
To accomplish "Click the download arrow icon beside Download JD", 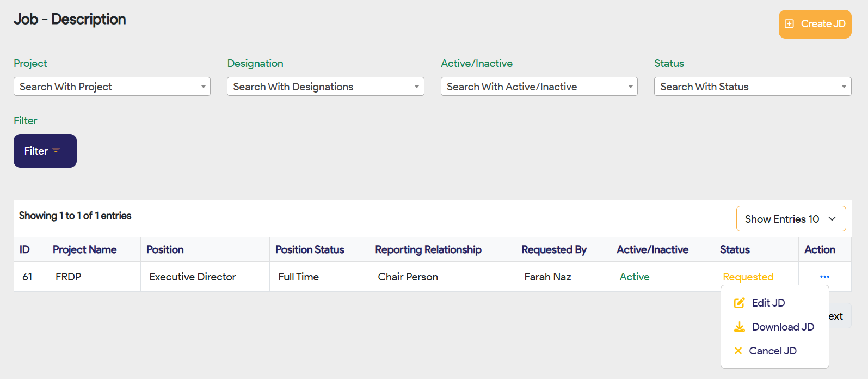I will click(739, 327).
